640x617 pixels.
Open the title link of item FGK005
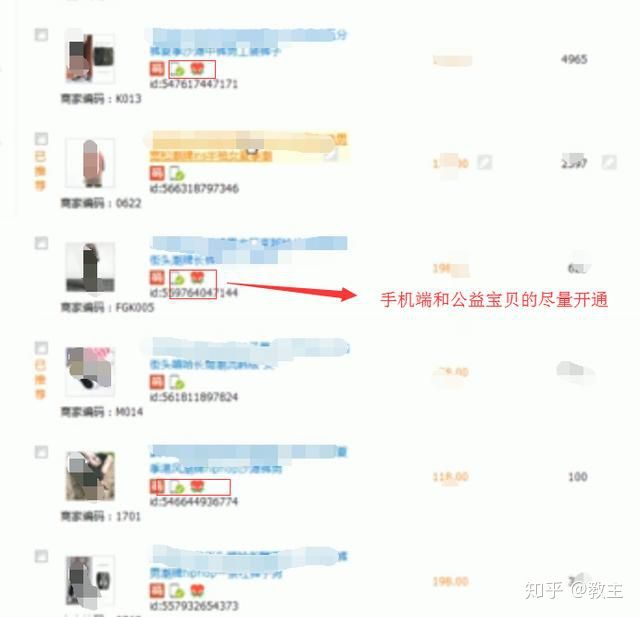click(x=249, y=251)
